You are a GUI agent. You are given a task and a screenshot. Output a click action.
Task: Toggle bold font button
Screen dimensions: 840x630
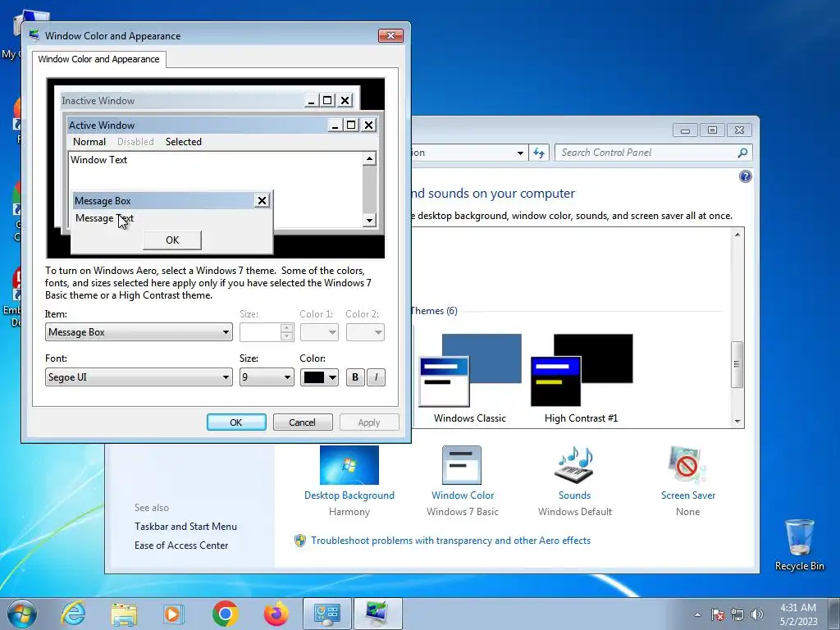coord(354,377)
